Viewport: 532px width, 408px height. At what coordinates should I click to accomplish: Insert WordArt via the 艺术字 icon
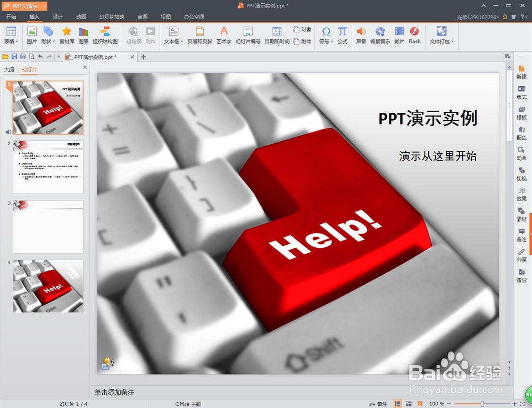[x=224, y=35]
